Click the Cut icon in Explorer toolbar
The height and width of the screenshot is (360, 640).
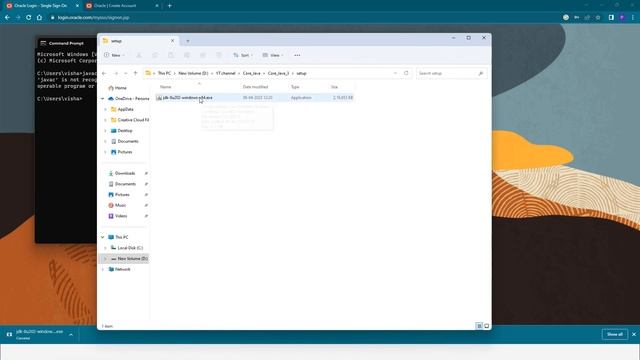point(139,55)
